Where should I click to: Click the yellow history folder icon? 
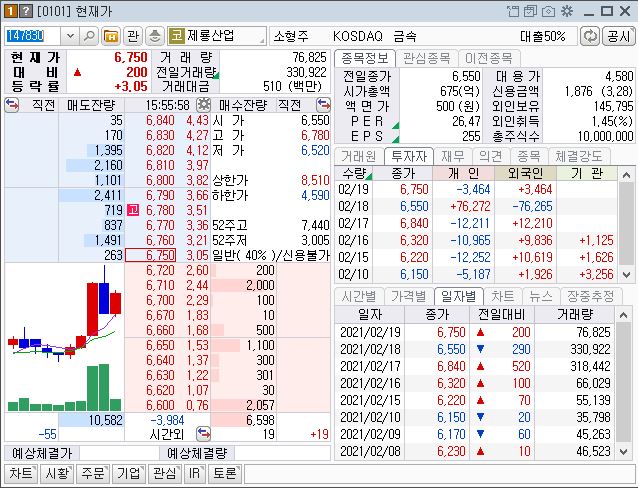(x=111, y=36)
